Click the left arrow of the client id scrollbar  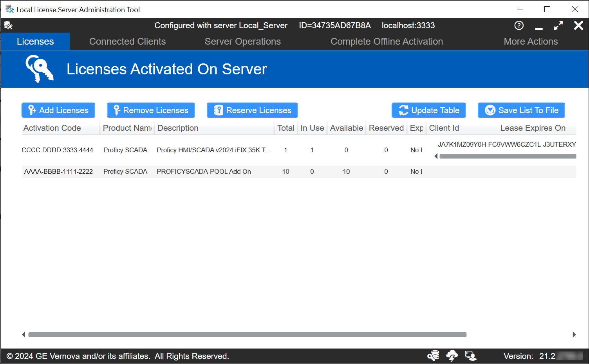point(436,156)
